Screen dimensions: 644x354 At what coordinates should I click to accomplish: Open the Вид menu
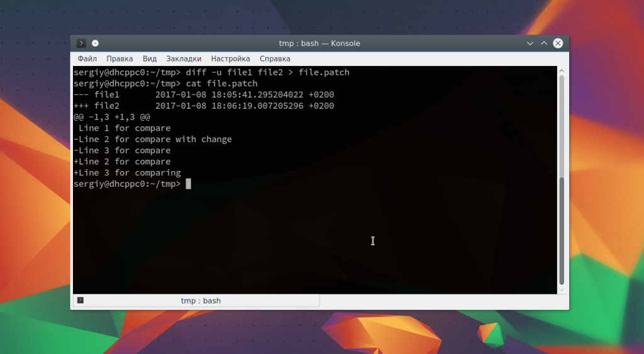pos(150,58)
